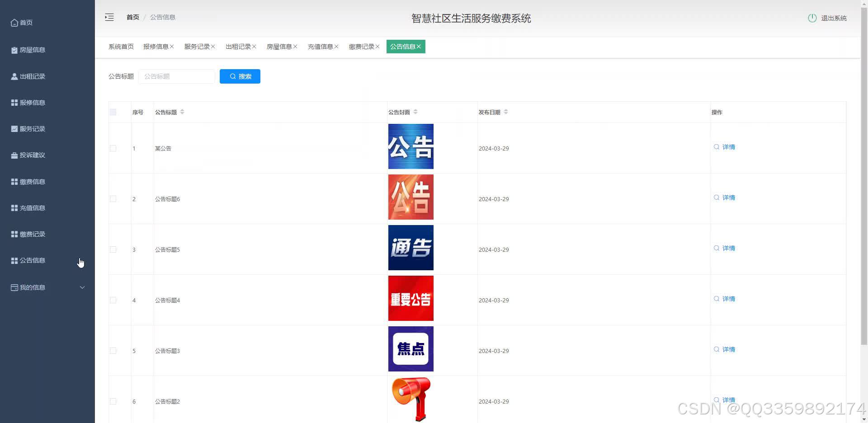
Task: Check the 公告标题4 row checkbox
Action: point(113,300)
